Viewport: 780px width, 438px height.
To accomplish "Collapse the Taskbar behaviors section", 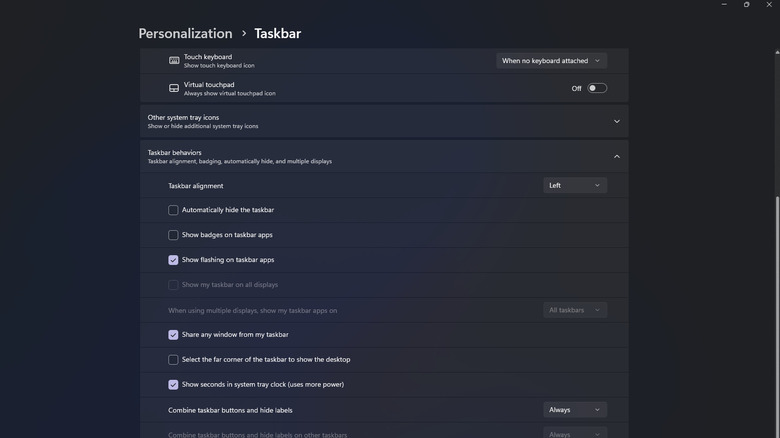I will click(x=616, y=156).
